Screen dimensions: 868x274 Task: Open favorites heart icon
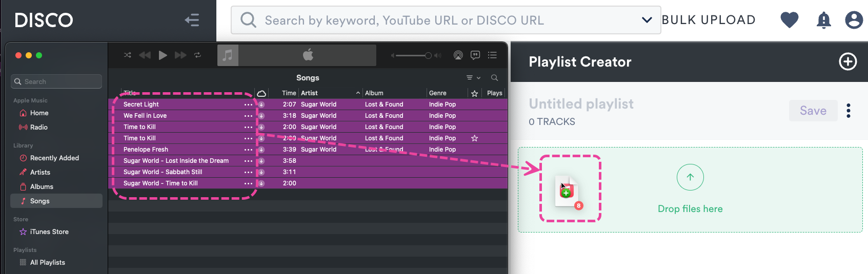tap(790, 20)
